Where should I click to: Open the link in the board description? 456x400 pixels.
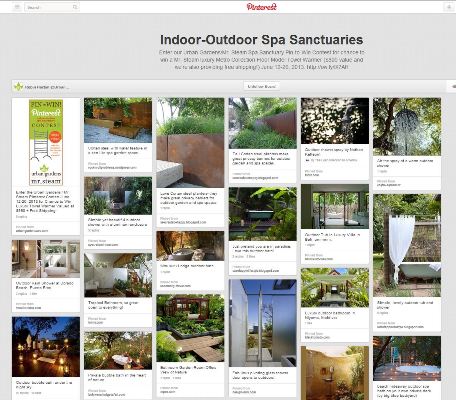327,67
